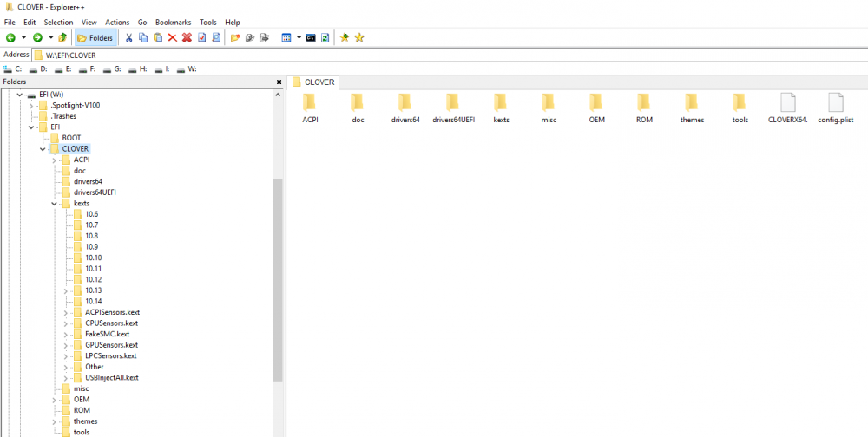868x437 pixels.
Task: Switch to drive H: in the drives bar
Action: click(x=137, y=69)
